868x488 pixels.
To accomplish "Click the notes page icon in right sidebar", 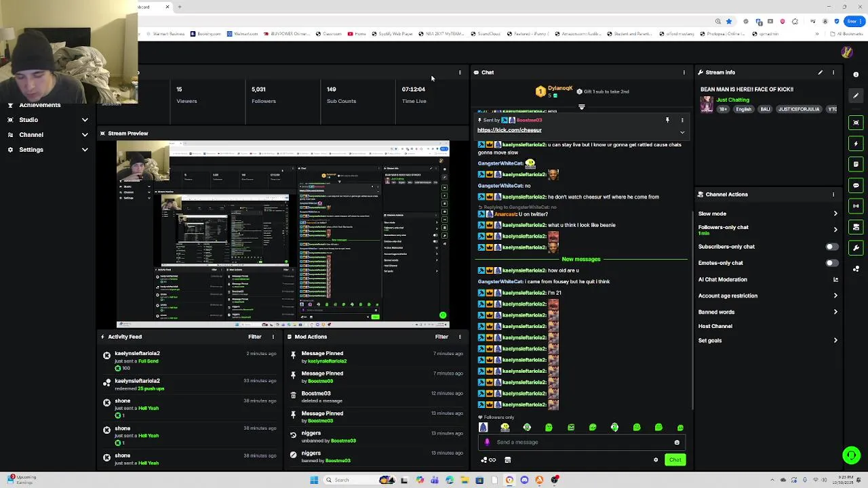I will pos(856,164).
